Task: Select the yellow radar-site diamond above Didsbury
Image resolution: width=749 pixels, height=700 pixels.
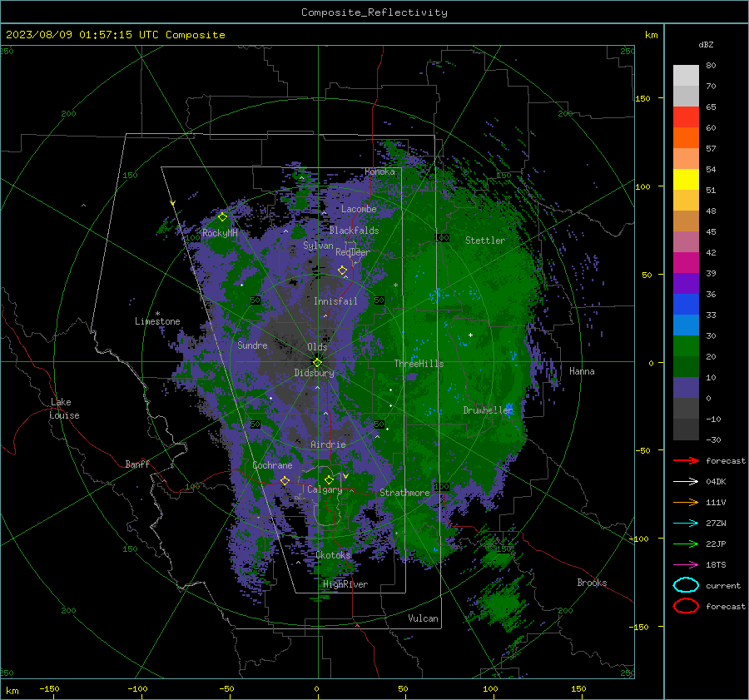Action: coord(317,362)
